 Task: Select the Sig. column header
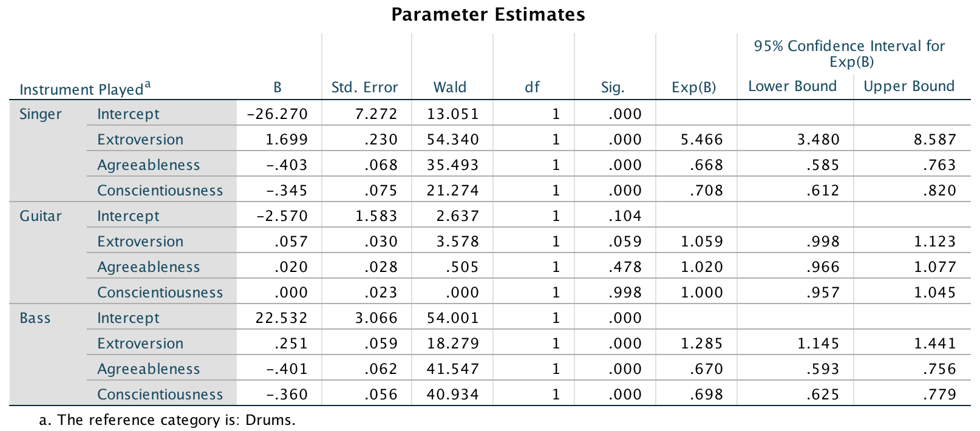point(613,87)
